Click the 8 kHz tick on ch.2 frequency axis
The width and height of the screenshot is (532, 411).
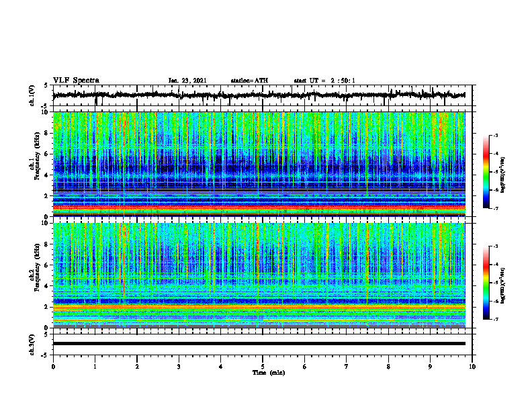click(47, 244)
